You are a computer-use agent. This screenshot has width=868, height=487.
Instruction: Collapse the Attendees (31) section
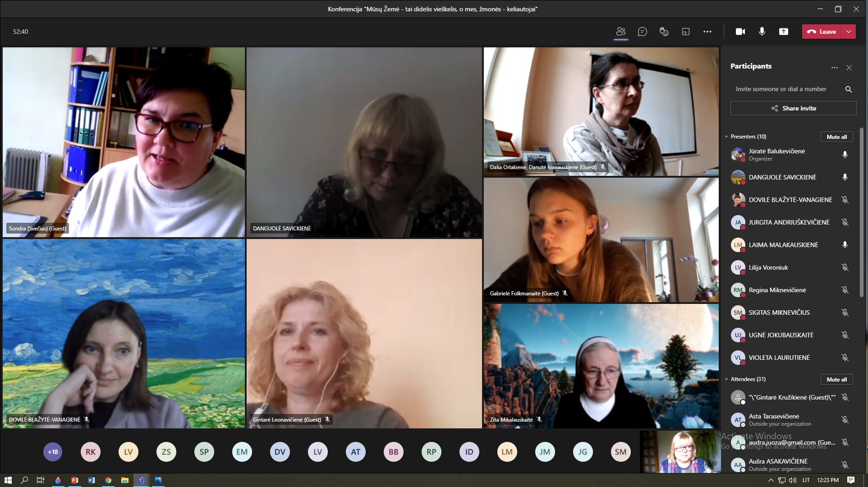point(726,379)
